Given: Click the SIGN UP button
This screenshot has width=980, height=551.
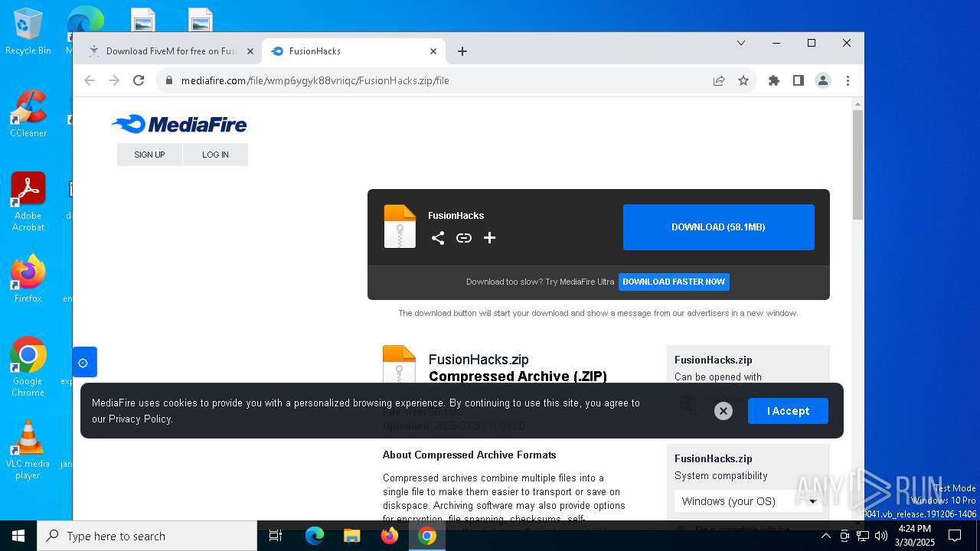Looking at the screenshot, I should (x=149, y=155).
